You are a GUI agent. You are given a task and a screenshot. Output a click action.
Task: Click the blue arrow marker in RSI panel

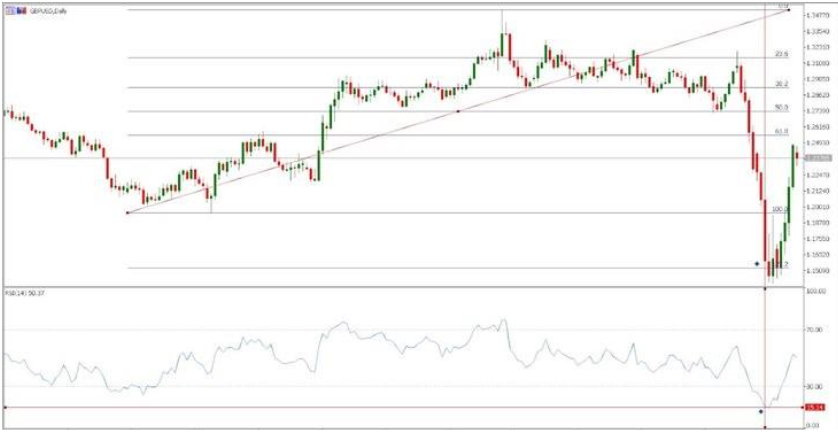[760, 411]
